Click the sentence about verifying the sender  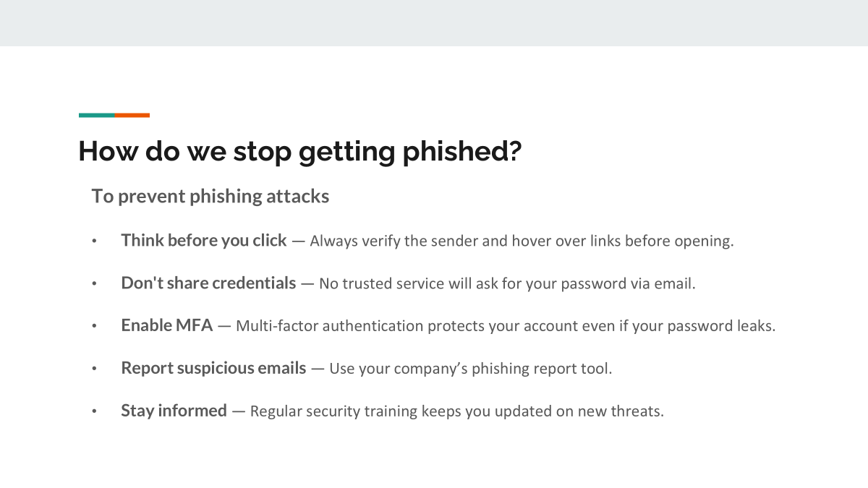(x=521, y=241)
